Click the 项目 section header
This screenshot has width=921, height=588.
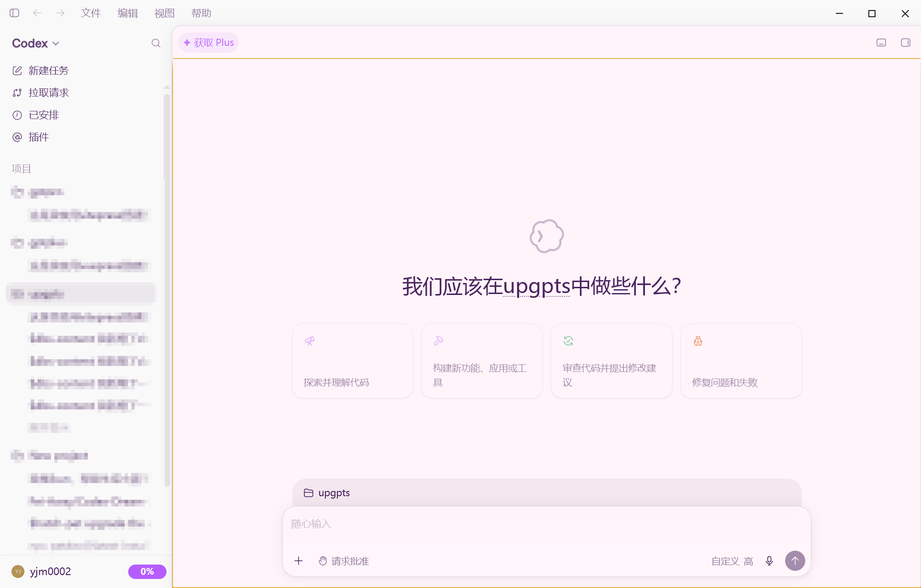pyautogui.click(x=21, y=169)
